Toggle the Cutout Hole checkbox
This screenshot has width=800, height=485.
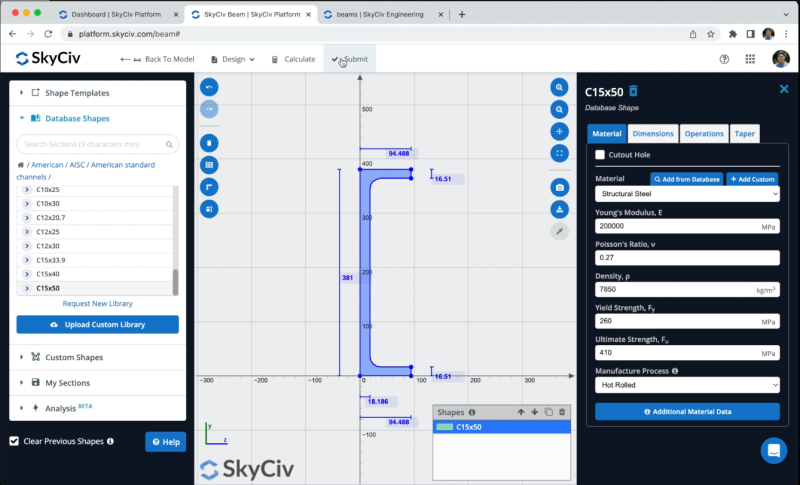coord(600,155)
